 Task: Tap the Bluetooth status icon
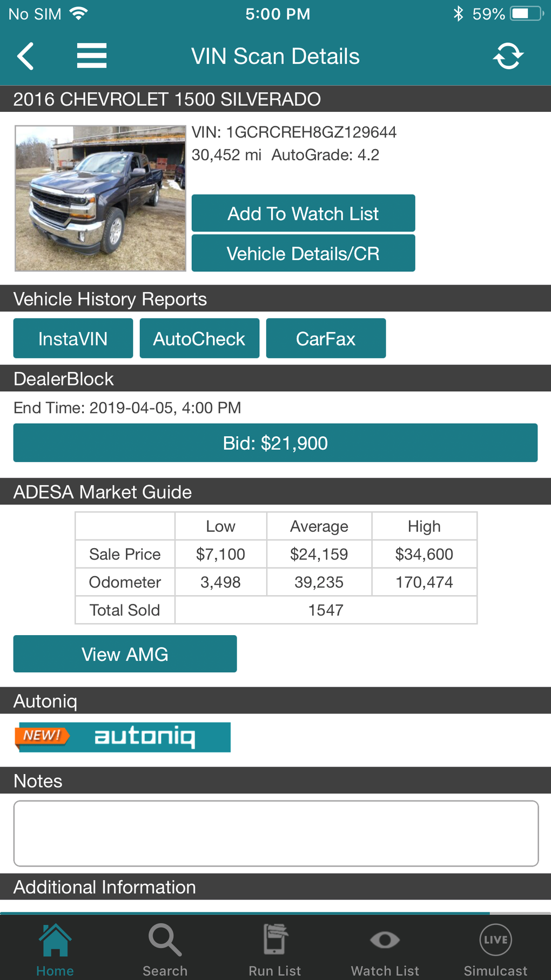coord(458,14)
